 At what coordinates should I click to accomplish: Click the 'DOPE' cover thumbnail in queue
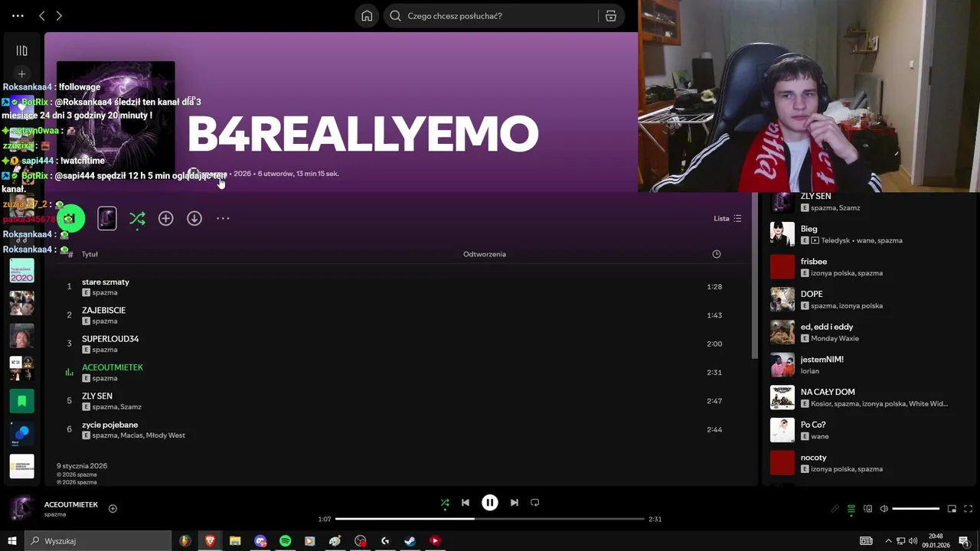tap(782, 299)
